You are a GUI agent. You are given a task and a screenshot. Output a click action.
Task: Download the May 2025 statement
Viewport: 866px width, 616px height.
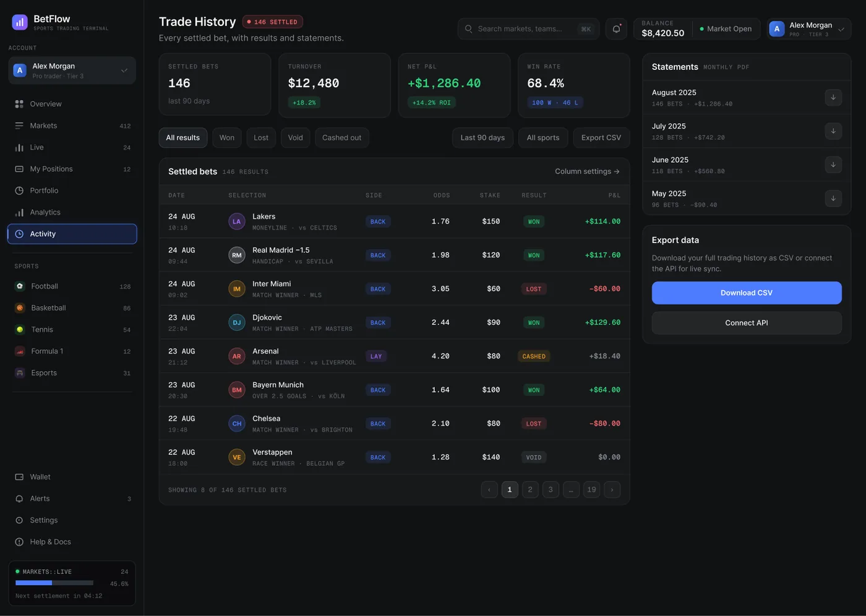pyautogui.click(x=833, y=199)
